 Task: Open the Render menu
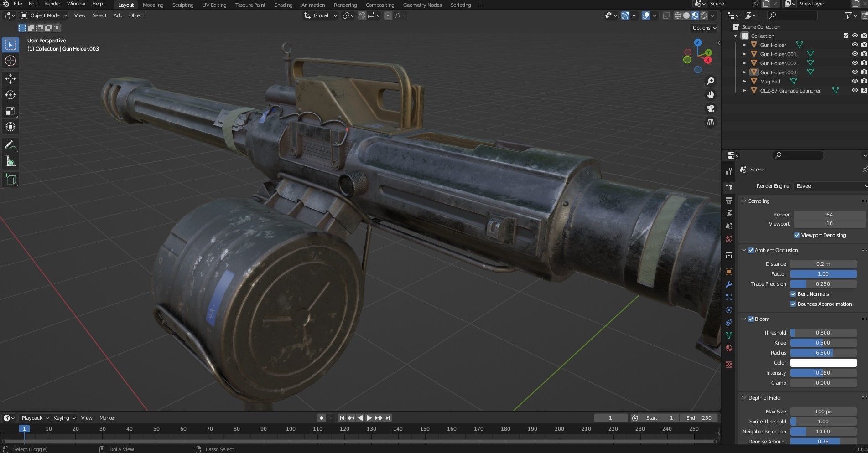pyautogui.click(x=52, y=4)
